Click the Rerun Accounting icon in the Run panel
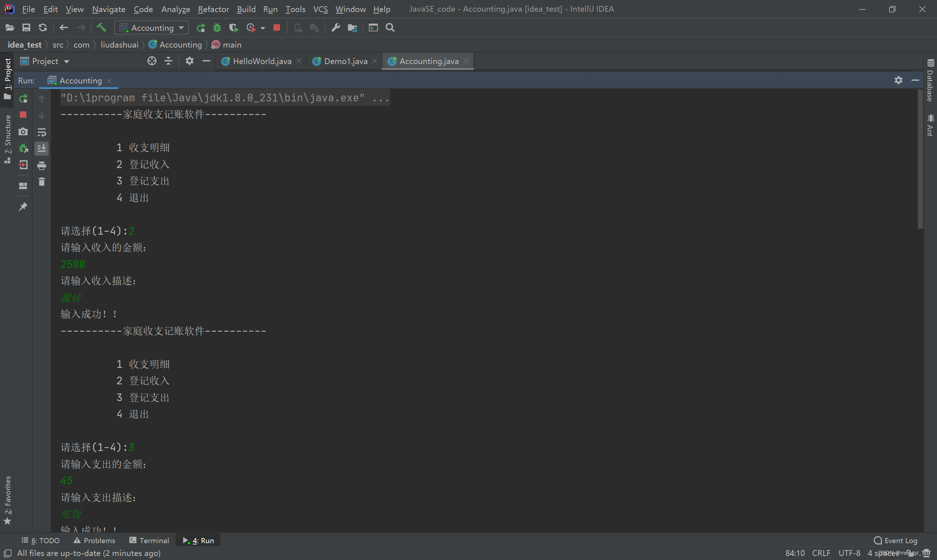This screenshot has height=560, width=937. tap(23, 98)
